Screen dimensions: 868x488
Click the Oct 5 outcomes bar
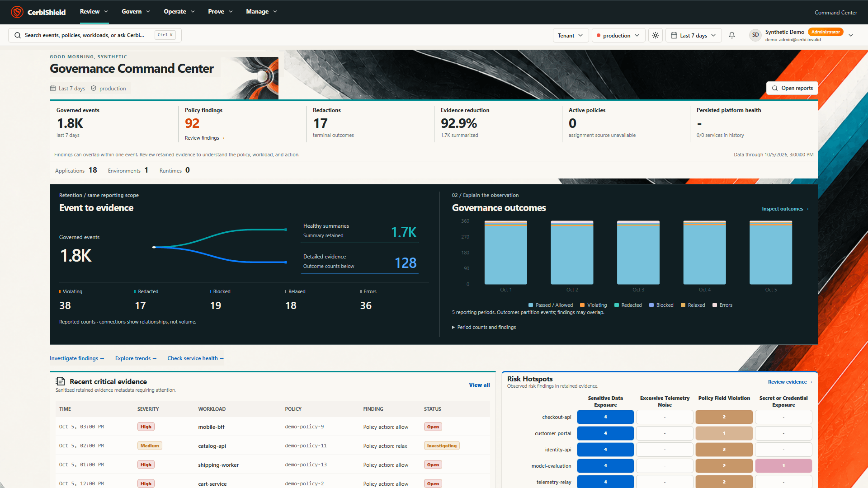tap(770, 253)
